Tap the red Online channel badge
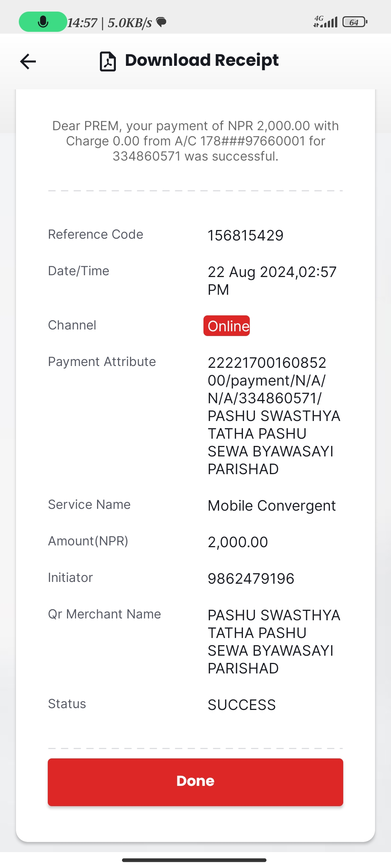391x868 pixels. coord(227,325)
